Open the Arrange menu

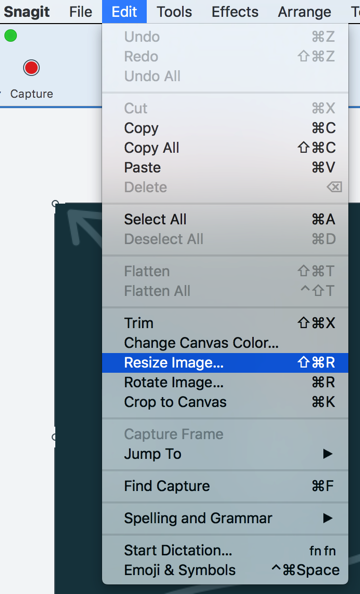(x=304, y=12)
